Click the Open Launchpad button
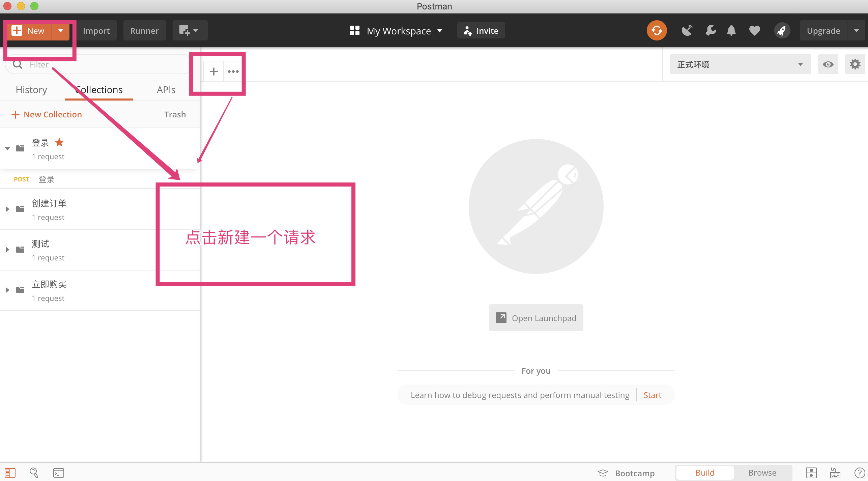This screenshot has width=868, height=481. point(536,317)
